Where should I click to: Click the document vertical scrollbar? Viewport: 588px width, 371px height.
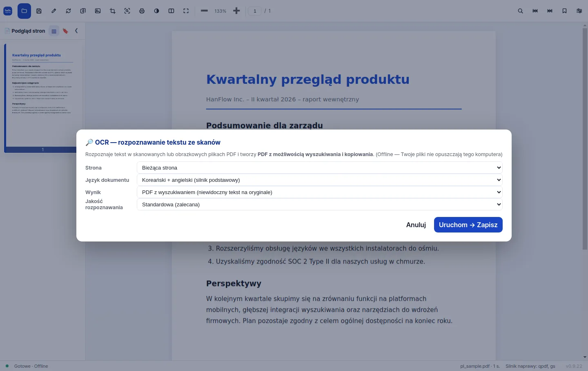coord(585,139)
